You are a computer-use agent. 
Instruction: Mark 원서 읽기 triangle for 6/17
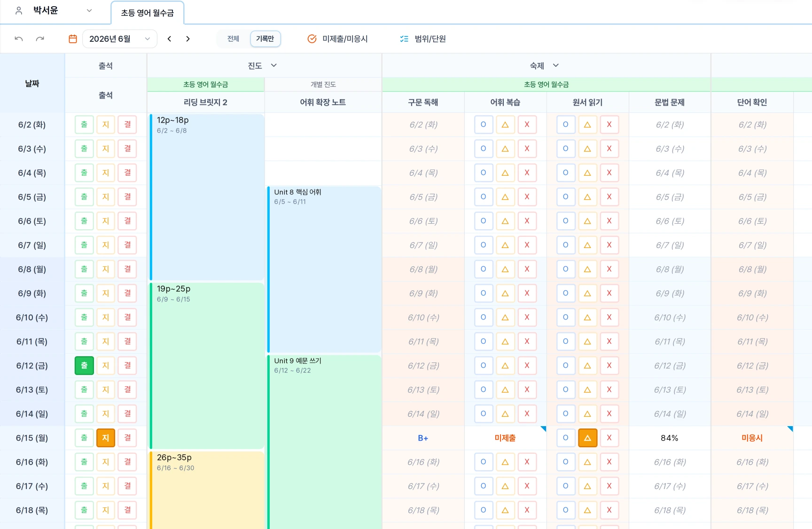click(587, 486)
